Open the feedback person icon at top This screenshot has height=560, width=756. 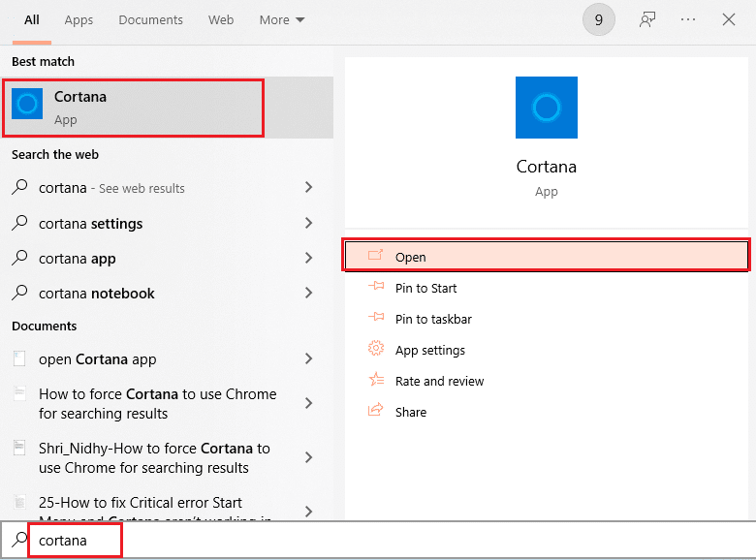click(647, 19)
